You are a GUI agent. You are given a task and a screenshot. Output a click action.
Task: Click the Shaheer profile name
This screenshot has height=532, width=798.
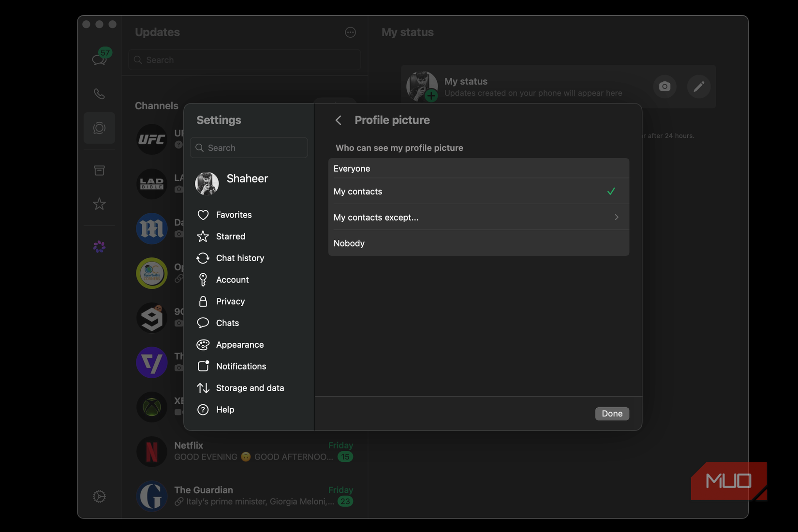tap(247, 179)
